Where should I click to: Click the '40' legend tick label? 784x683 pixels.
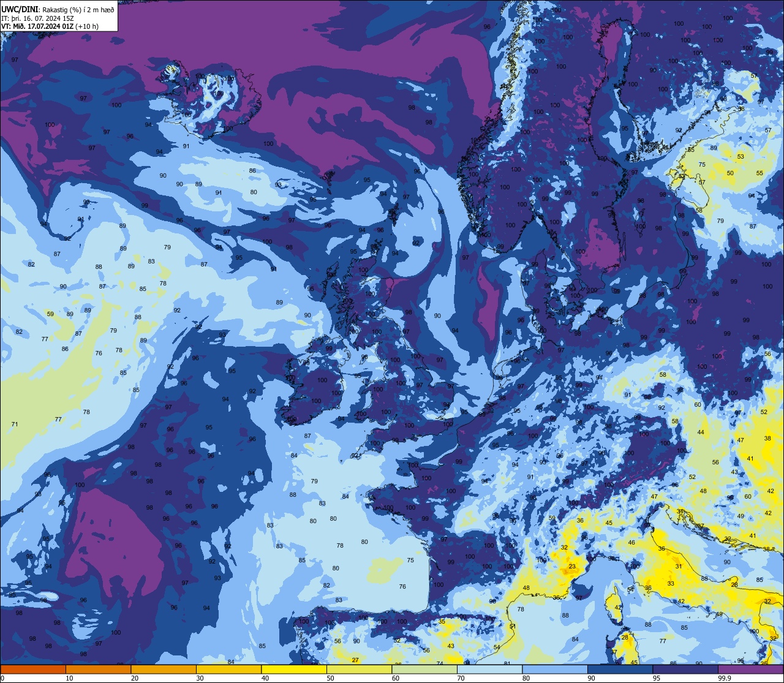[x=265, y=678]
